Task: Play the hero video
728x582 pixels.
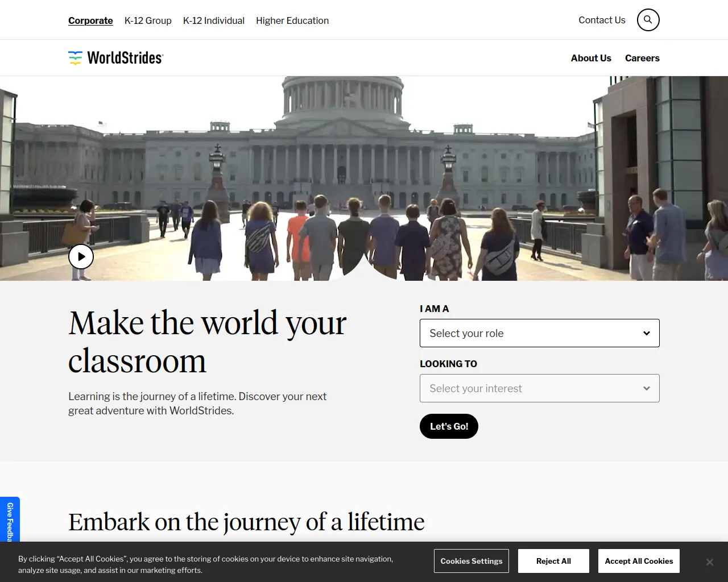Action: click(x=81, y=256)
